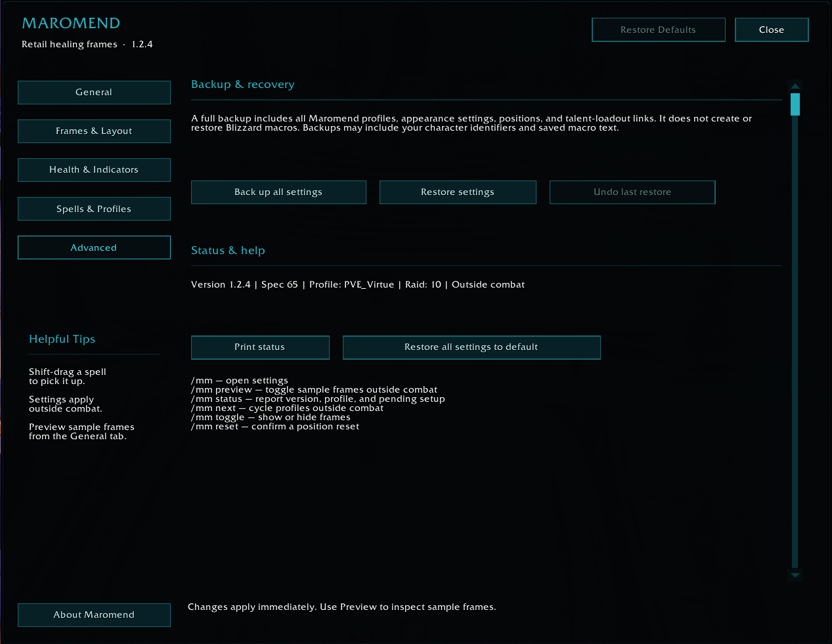This screenshot has width=832, height=644.
Task: Click the "/mm — open settings" command line
Action: click(x=240, y=381)
